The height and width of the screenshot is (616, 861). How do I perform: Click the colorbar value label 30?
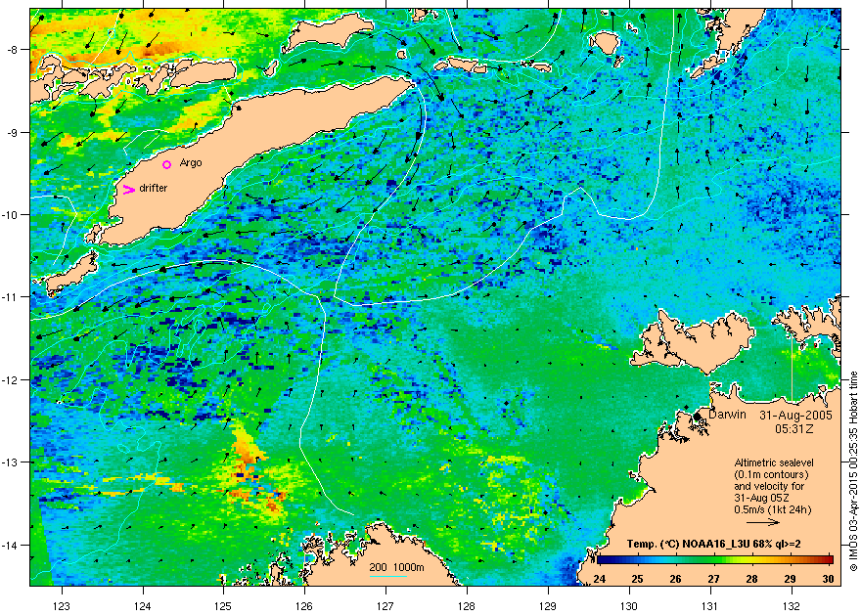click(828, 579)
